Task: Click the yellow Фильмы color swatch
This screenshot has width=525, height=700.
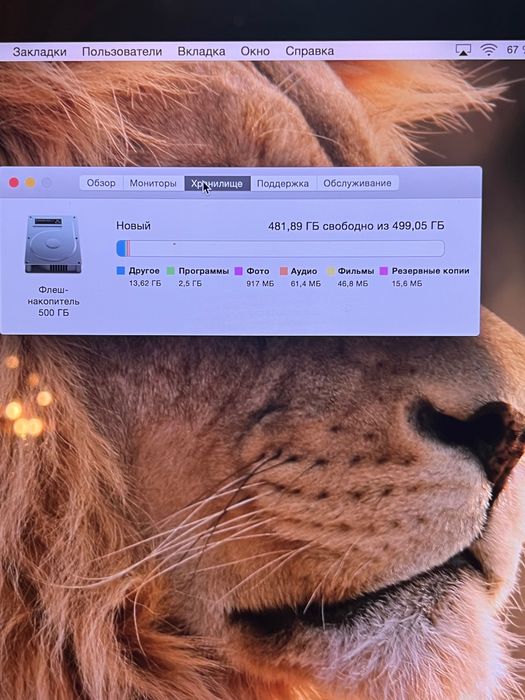Action: [x=330, y=271]
